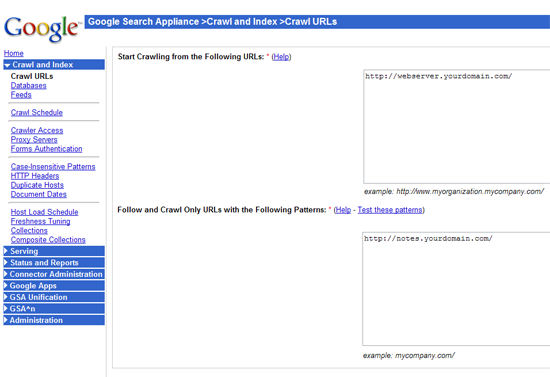550x377 pixels.
Task: Expand the Status and Reports section
Action: point(54,263)
